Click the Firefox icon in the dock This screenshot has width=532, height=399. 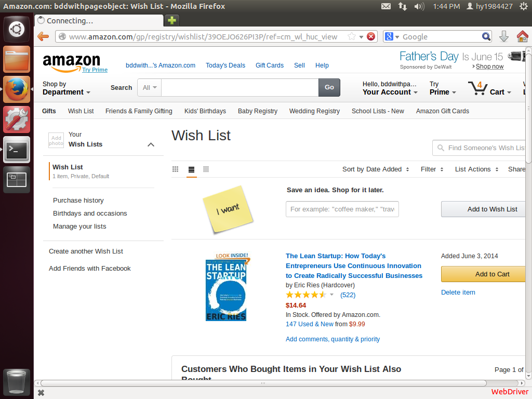click(x=17, y=89)
